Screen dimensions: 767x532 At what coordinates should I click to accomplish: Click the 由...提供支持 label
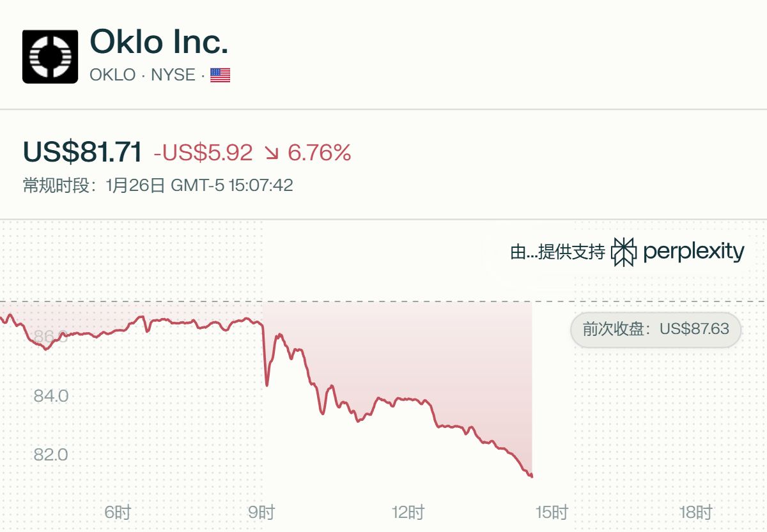pyautogui.click(x=557, y=252)
